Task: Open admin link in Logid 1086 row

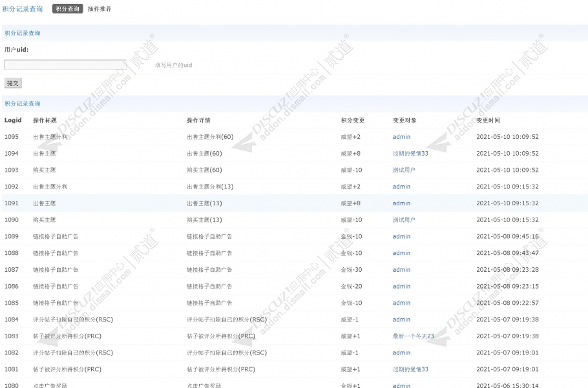Action: (401, 286)
